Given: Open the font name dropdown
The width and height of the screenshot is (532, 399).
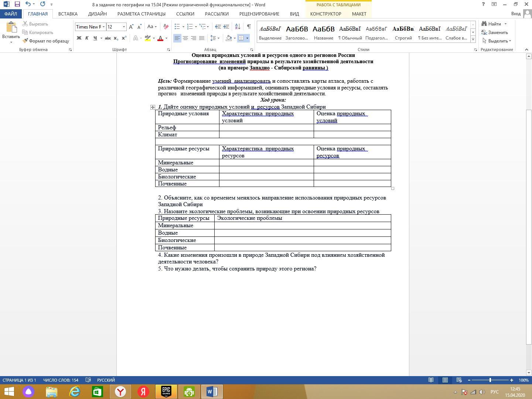Looking at the screenshot, I should point(103,27).
